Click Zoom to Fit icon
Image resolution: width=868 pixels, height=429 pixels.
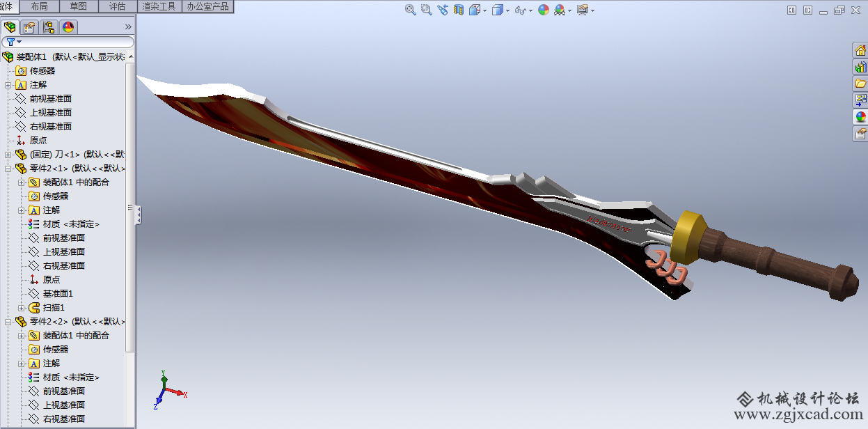point(411,10)
